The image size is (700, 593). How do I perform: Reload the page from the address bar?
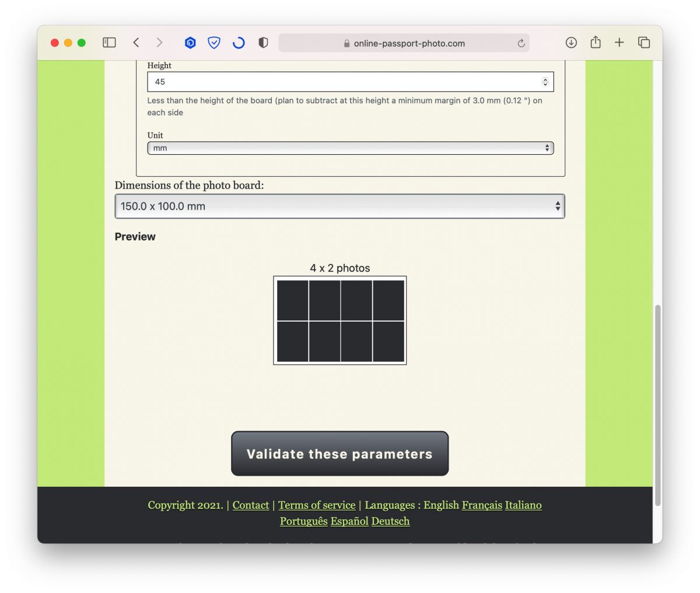point(521,43)
